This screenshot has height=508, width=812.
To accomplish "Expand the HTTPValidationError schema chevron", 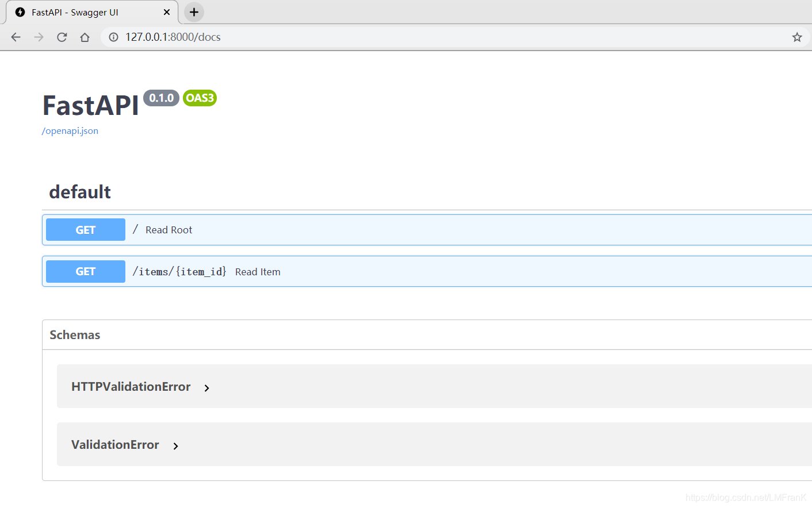I will [x=207, y=388].
